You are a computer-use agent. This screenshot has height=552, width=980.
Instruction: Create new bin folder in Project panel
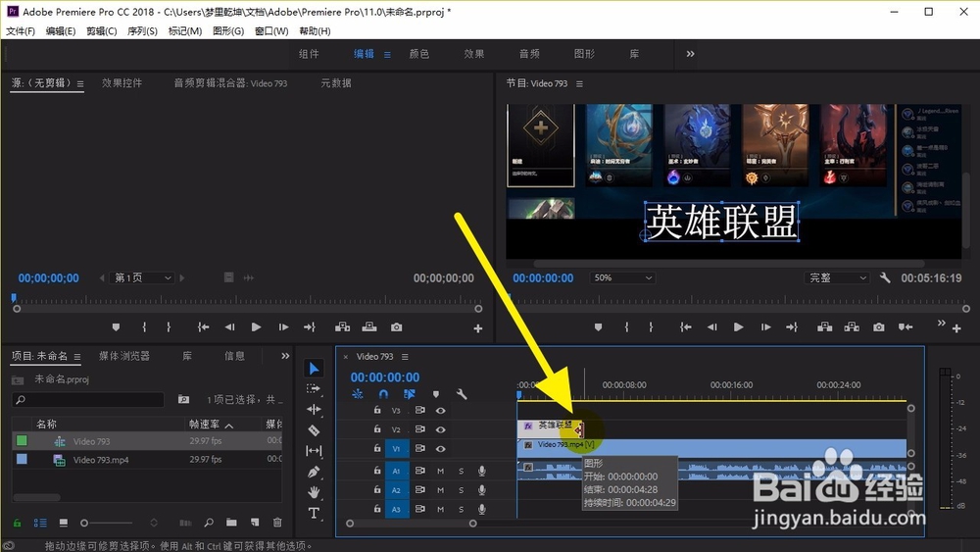232,522
